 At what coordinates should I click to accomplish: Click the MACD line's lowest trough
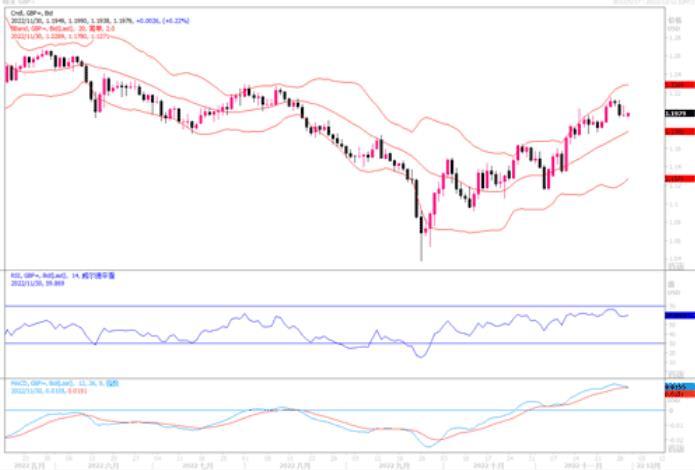coord(430,445)
